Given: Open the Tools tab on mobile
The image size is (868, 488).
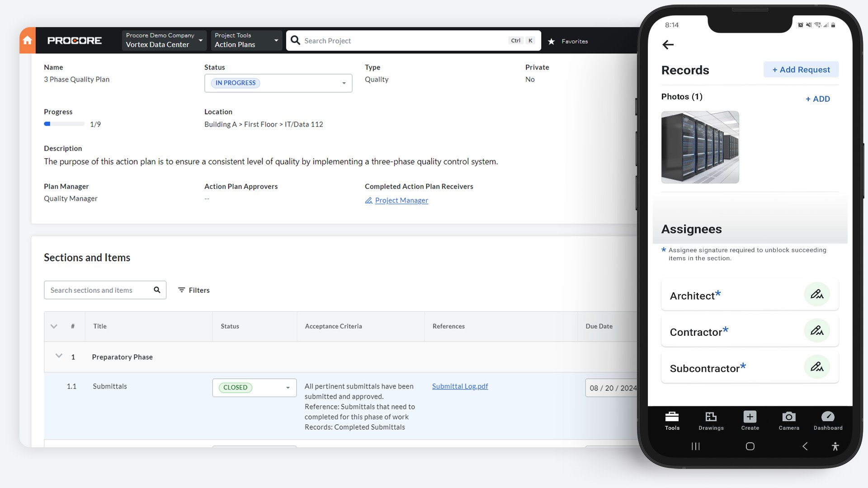Looking at the screenshot, I should pyautogui.click(x=672, y=421).
